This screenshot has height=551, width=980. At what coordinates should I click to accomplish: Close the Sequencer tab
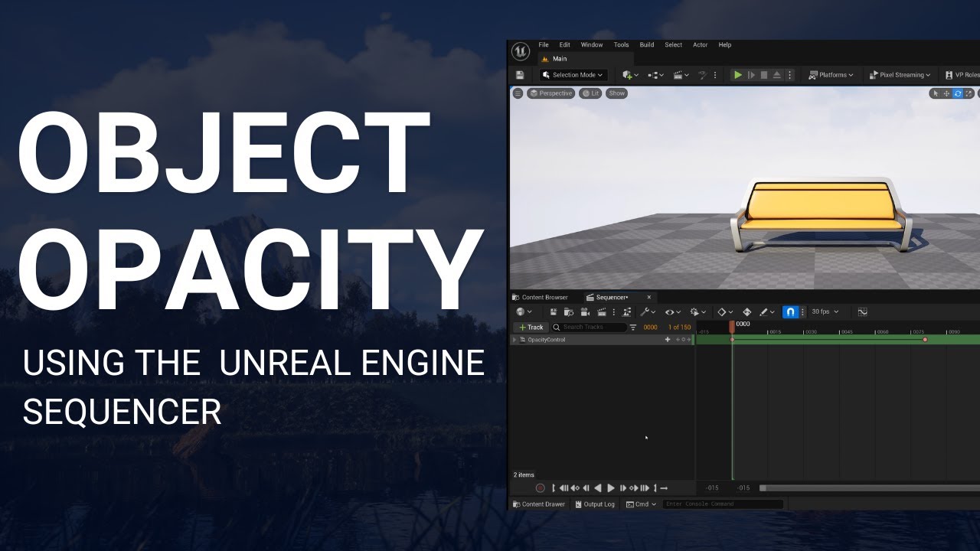click(x=649, y=298)
